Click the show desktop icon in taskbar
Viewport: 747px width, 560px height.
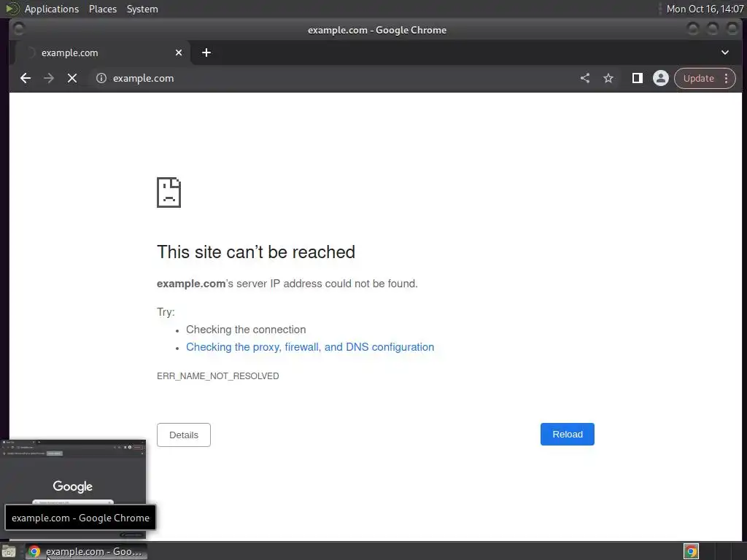pyautogui.click(x=9, y=551)
